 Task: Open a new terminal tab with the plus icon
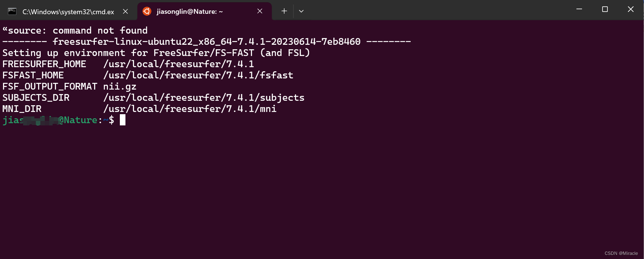click(284, 11)
